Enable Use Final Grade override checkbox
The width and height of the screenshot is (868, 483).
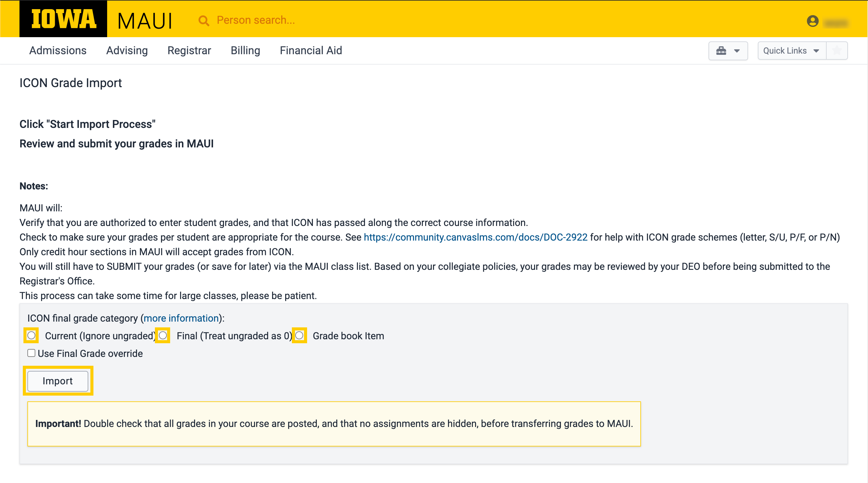(x=31, y=353)
